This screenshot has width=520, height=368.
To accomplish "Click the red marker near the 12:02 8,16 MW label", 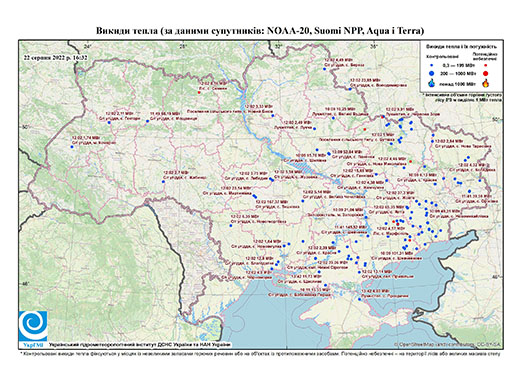I will (x=199, y=92).
